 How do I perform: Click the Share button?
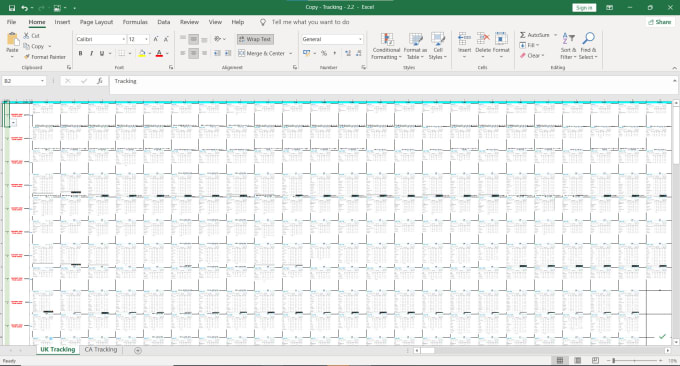pyautogui.click(x=660, y=22)
